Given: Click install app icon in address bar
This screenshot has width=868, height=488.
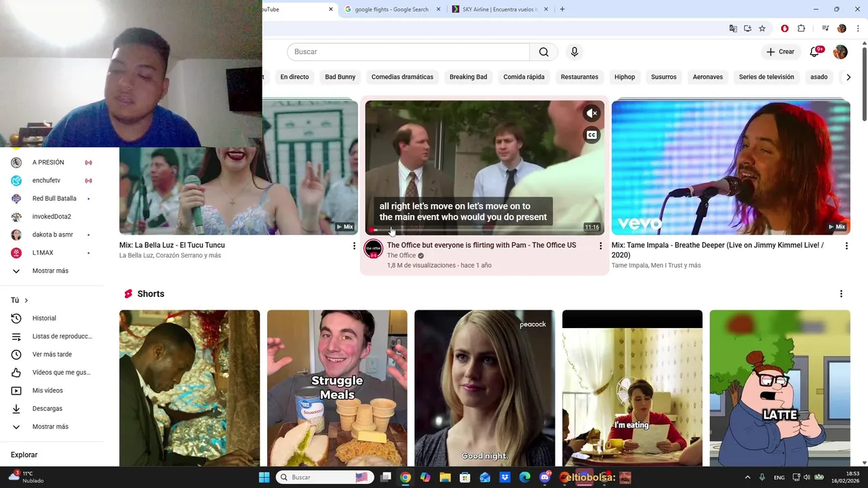Looking at the screenshot, I should coord(747,28).
